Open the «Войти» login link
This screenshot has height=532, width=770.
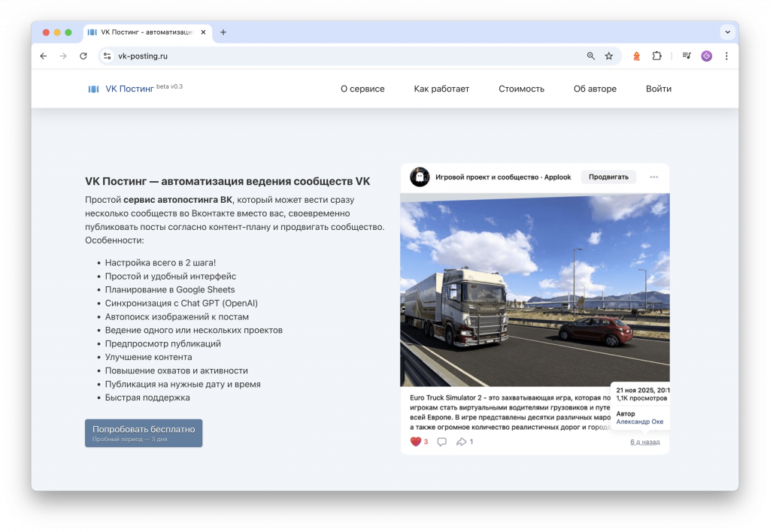[658, 89]
